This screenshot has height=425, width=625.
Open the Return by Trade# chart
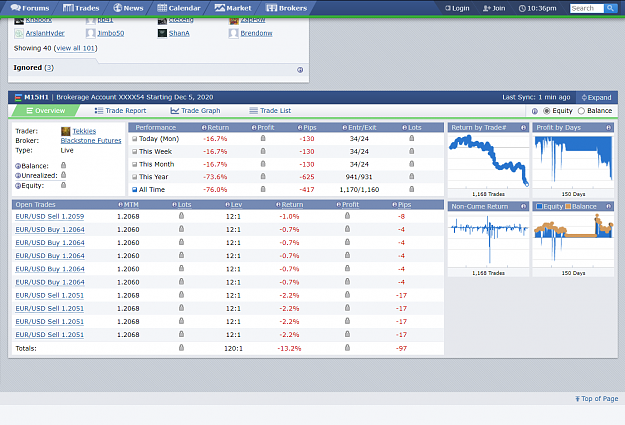[x=488, y=161]
